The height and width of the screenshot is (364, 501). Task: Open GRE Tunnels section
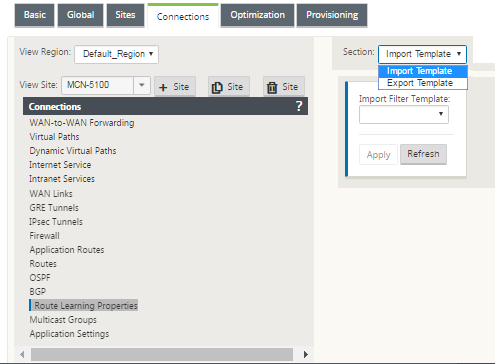(x=54, y=208)
